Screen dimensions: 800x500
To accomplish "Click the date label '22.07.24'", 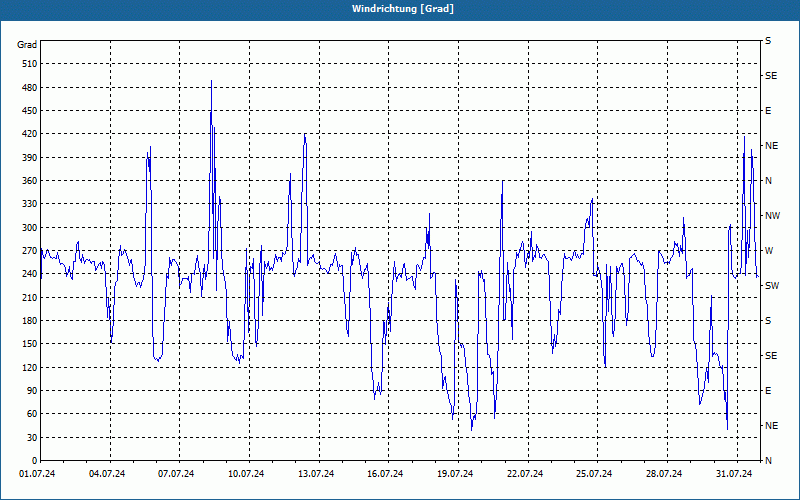I will coord(525,474).
